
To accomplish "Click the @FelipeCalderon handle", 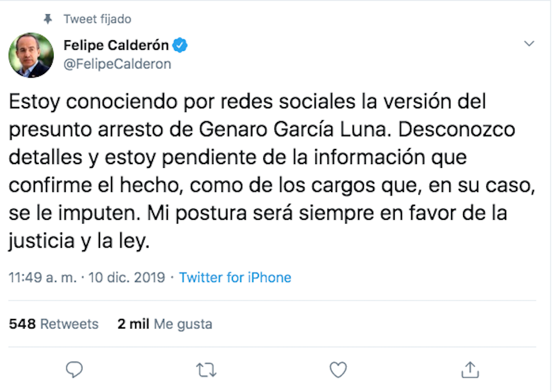I will pyautogui.click(x=116, y=63).
